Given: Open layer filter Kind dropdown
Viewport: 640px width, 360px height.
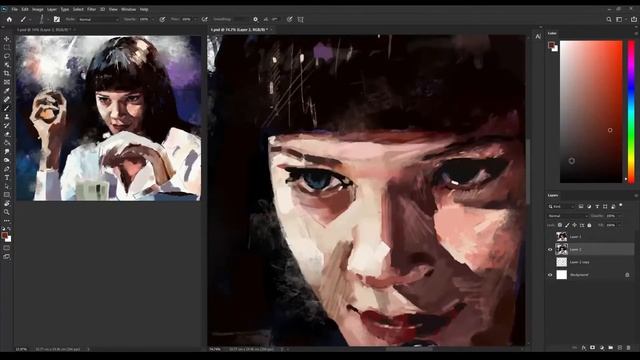Looking at the screenshot, I should 561,207.
